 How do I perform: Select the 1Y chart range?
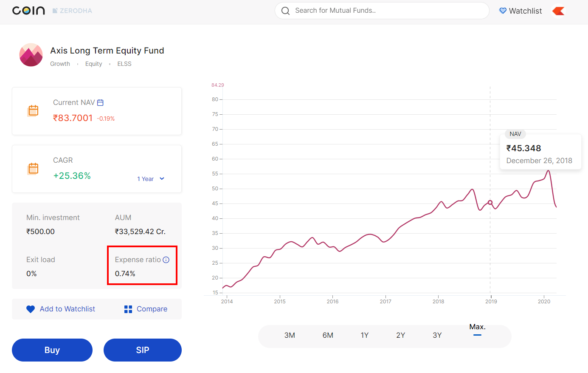tap(364, 335)
